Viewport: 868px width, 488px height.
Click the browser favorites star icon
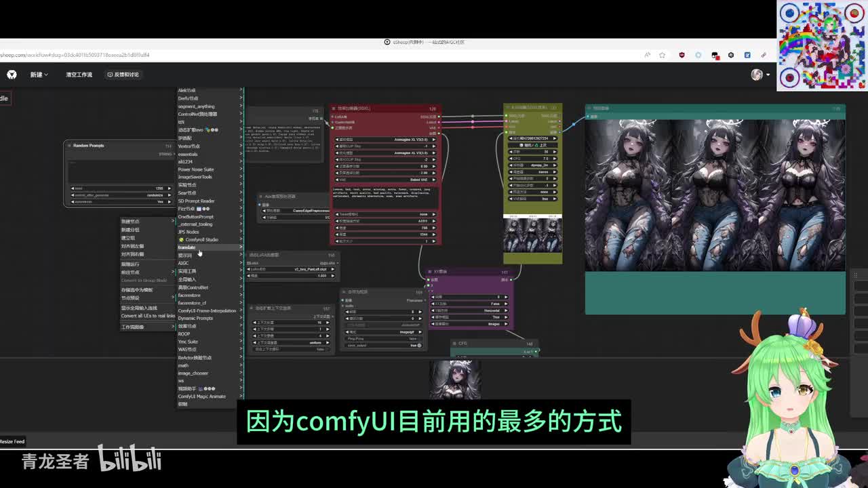pyautogui.click(x=663, y=55)
